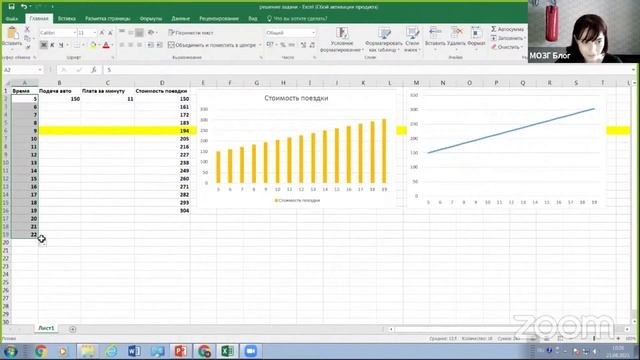Select the bar chart Стоимость поездки title
This screenshot has width=640, height=360.
296,98
